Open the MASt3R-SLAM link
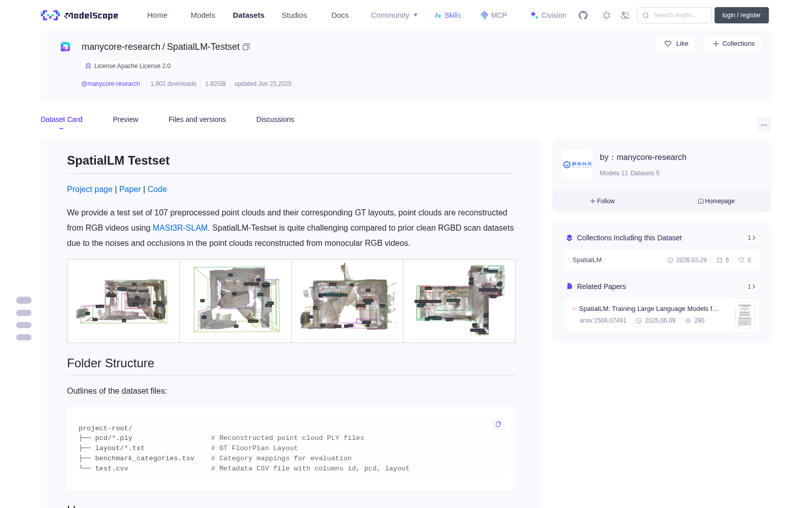The image size is (812, 508). [x=180, y=228]
